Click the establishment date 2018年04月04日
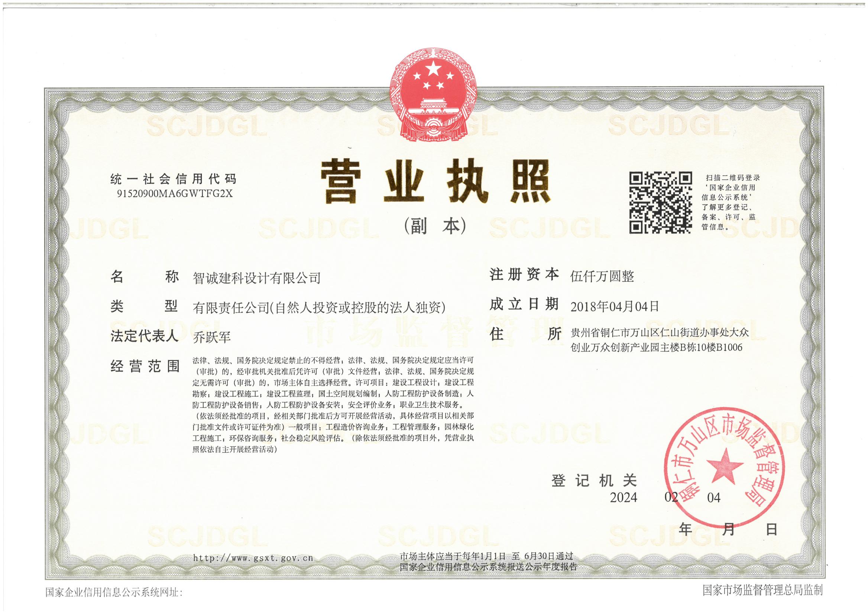Viewport: 868px width, 614px height. (615, 306)
